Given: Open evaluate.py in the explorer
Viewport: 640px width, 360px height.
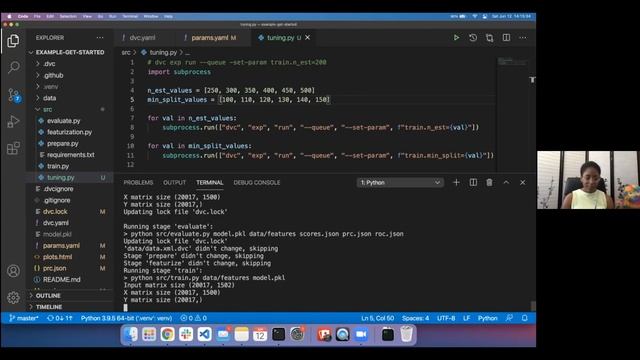Looking at the screenshot, I should click(63, 121).
